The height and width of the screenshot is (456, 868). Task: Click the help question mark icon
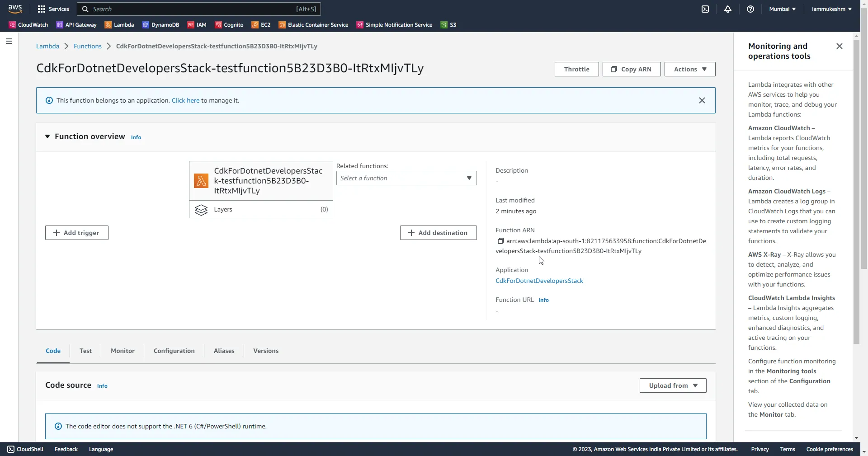(x=750, y=9)
